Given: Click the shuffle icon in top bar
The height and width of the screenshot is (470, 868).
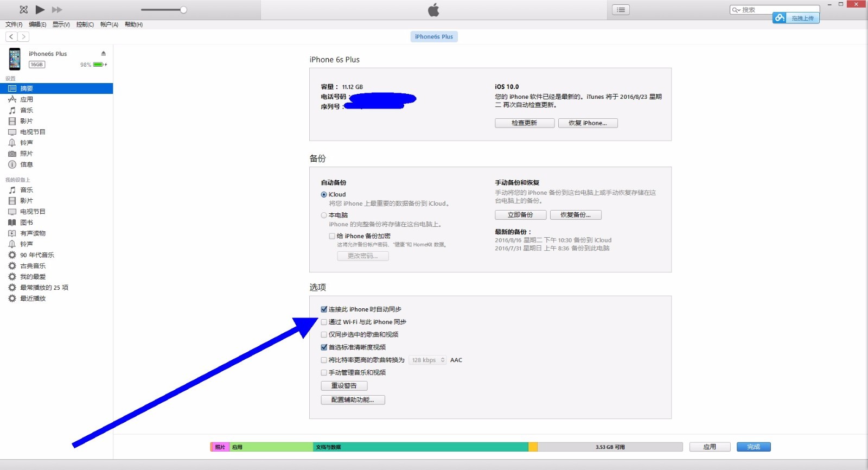Looking at the screenshot, I should coord(23,9).
